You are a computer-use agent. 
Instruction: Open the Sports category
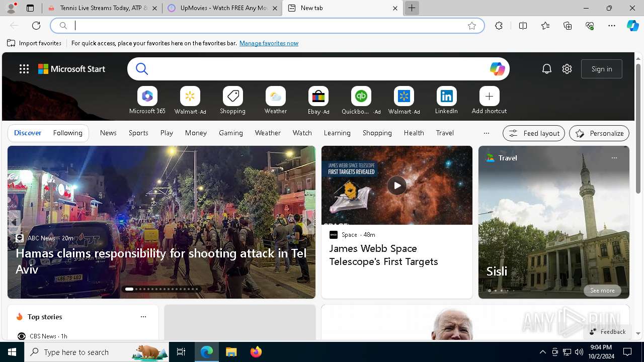click(138, 133)
